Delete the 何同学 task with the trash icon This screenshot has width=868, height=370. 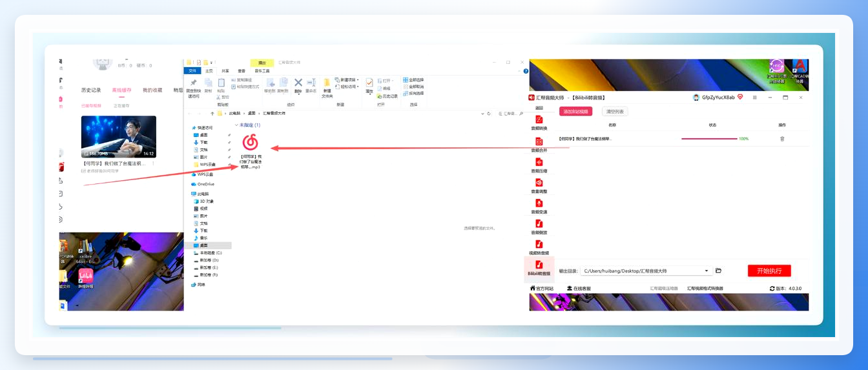click(782, 139)
